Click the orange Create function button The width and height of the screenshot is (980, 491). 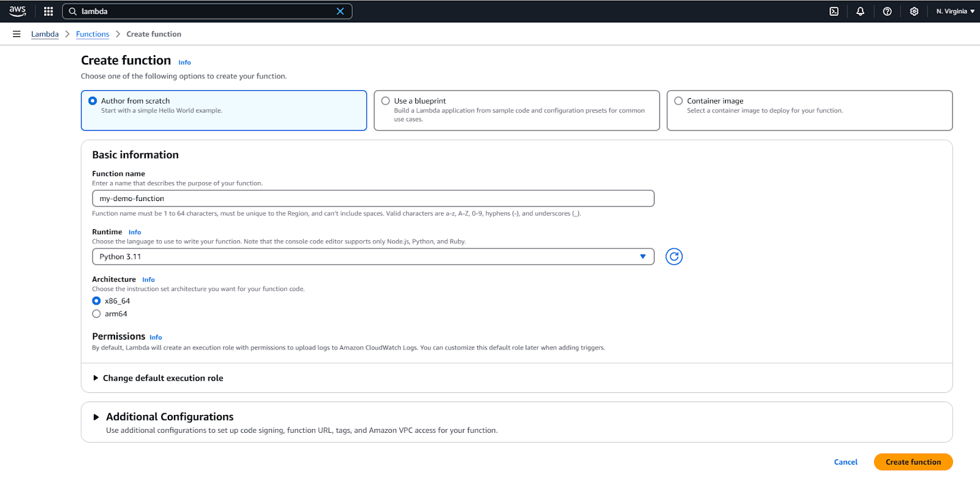click(913, 462)
